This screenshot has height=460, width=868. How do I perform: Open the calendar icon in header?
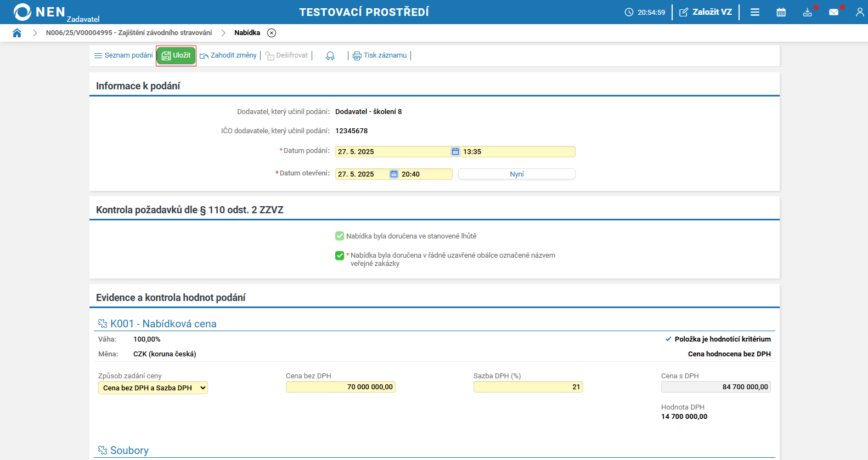pyautogui.click(x=781, y=12)
